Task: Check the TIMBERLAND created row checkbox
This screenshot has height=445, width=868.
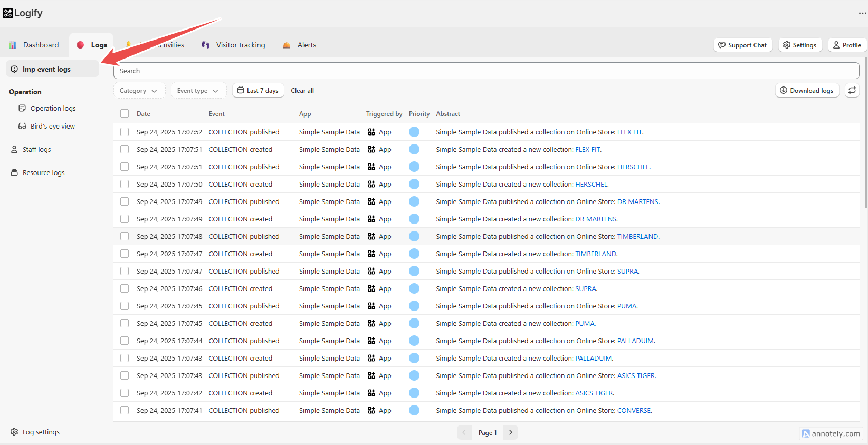Action: (125, 254)
